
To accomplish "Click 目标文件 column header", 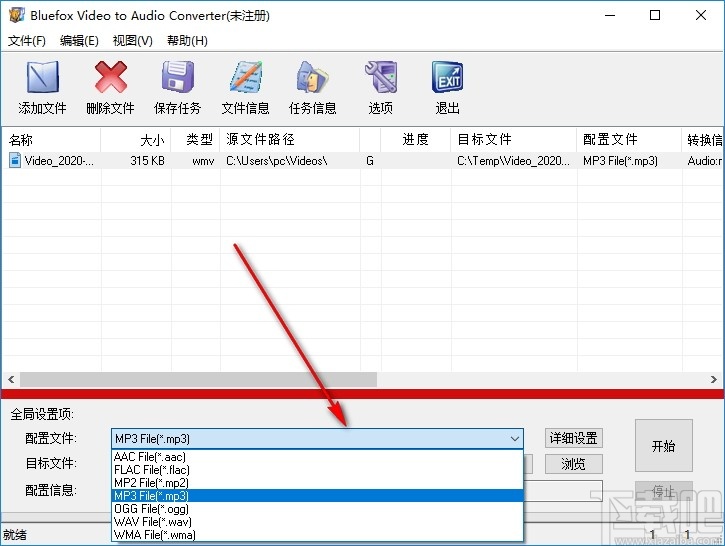I will (x=513, y=139).
